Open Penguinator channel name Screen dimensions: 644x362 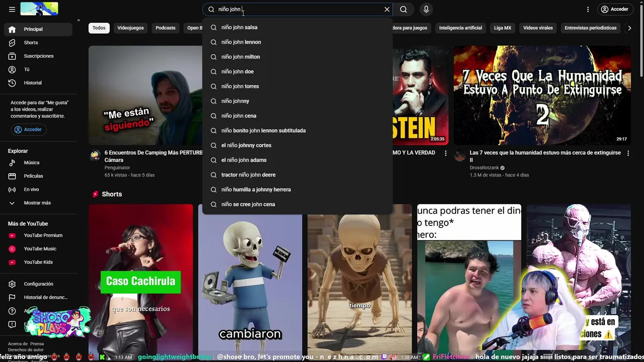coord(117,168)
